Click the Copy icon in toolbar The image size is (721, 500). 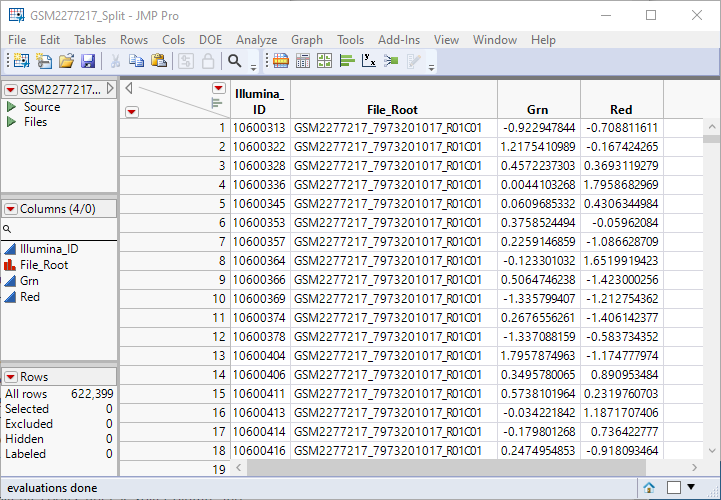pyautogui.click(x=136, y=61)
